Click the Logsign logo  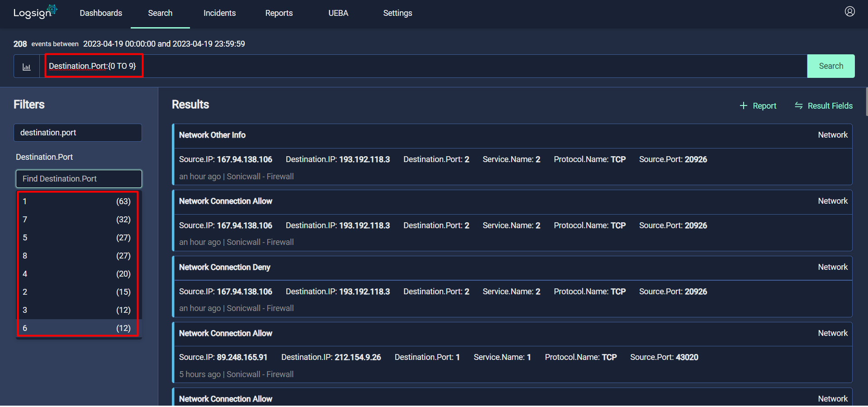(x=35, y=12)
